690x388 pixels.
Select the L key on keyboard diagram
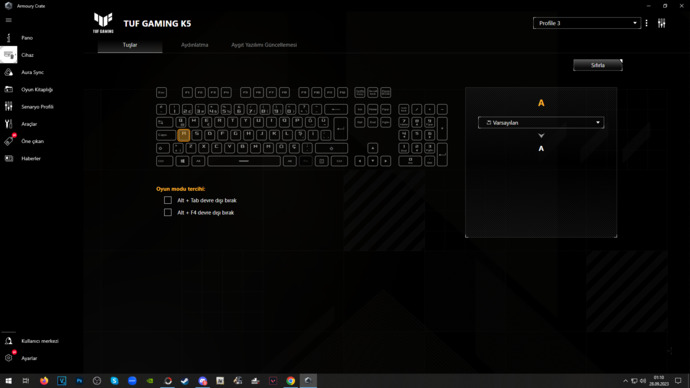pos(287,135)
